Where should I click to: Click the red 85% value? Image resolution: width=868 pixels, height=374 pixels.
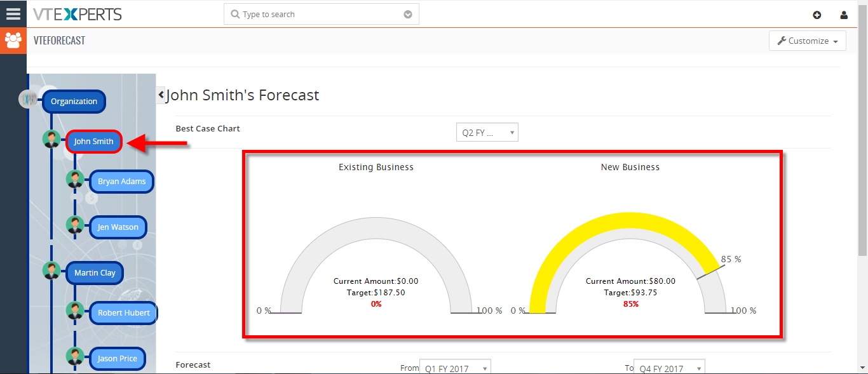pyautogui.click(x=630, y=304)
